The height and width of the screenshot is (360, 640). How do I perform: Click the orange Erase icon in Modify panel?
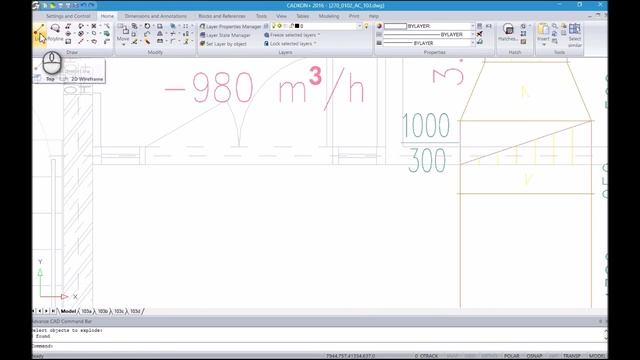(x=147, y=42)
